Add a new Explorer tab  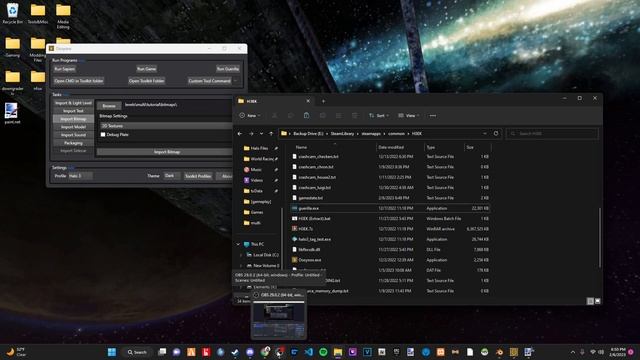click(323, 101)
